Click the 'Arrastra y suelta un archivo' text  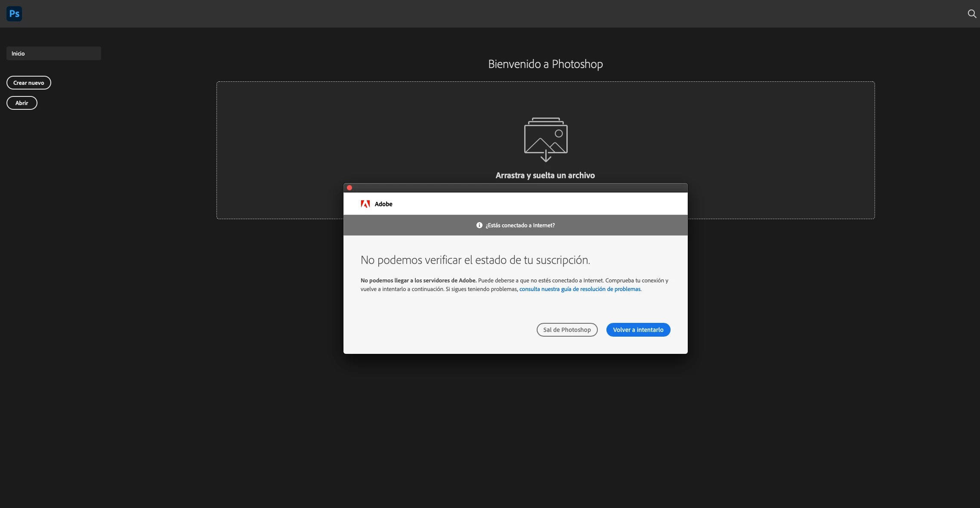(545, 175)
